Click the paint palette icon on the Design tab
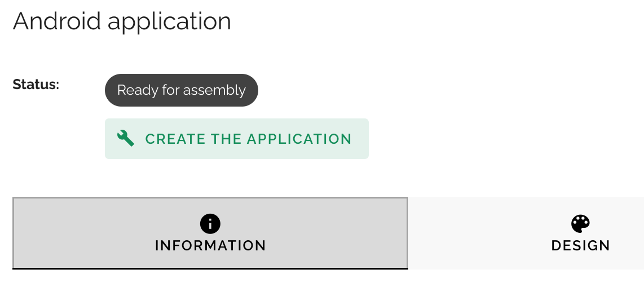 tap(580, 224)
